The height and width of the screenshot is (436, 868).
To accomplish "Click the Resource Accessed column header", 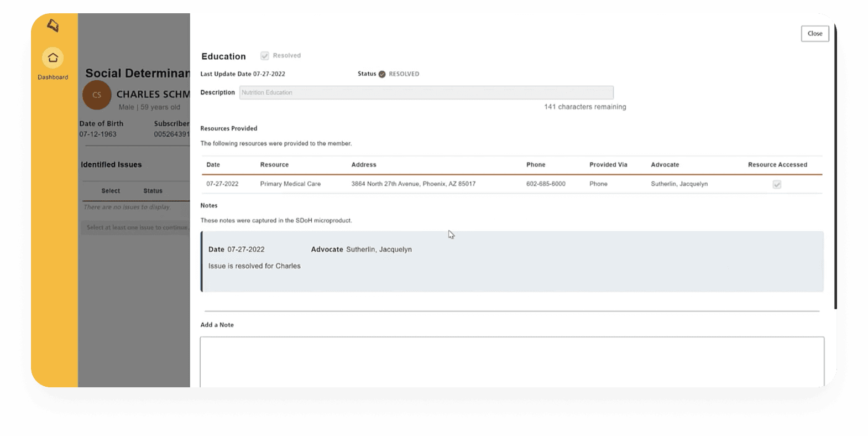I will point(777,165).
